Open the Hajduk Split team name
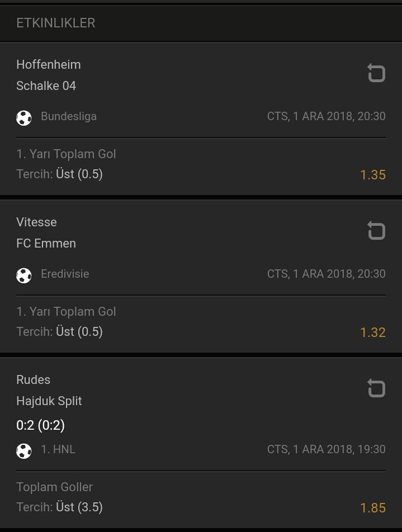Image resolution: width=402 pixels, height=532 pixels. [x=49, y=401]
